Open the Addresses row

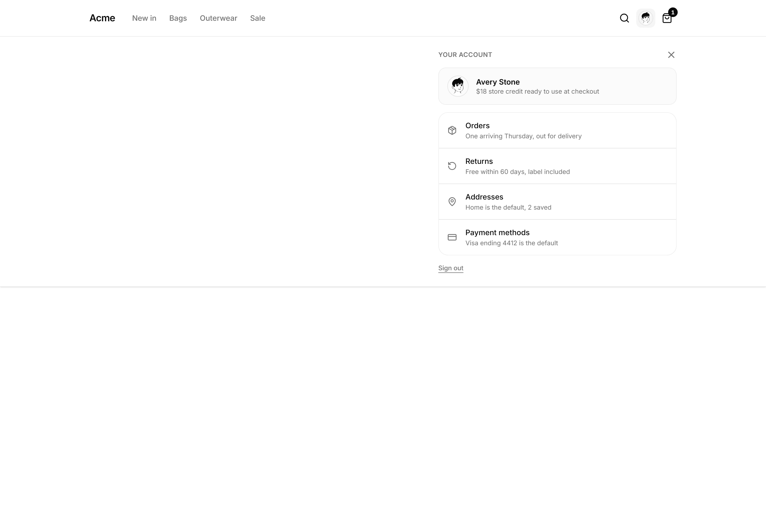click(557, 202)
